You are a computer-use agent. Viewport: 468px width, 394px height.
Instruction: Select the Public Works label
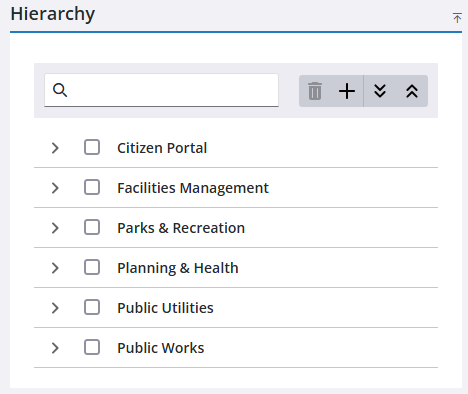tap(161, 348)
